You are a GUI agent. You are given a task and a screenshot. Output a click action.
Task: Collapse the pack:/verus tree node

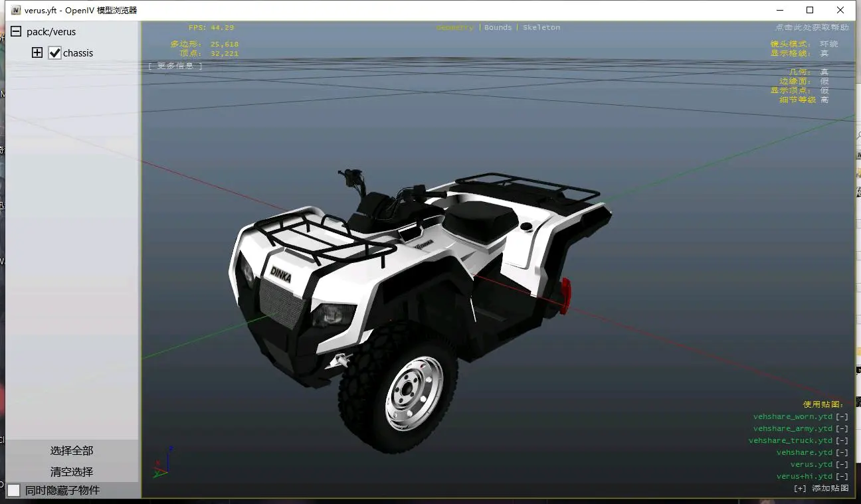15,31
